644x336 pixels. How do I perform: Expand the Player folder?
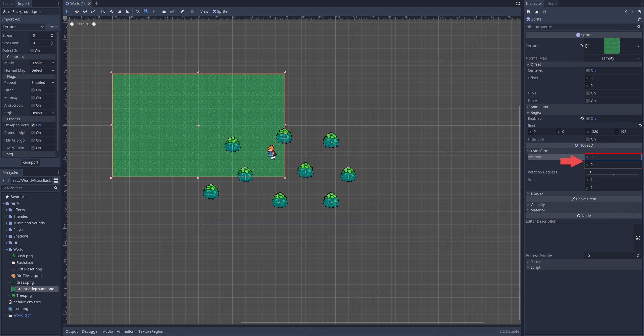7,230
